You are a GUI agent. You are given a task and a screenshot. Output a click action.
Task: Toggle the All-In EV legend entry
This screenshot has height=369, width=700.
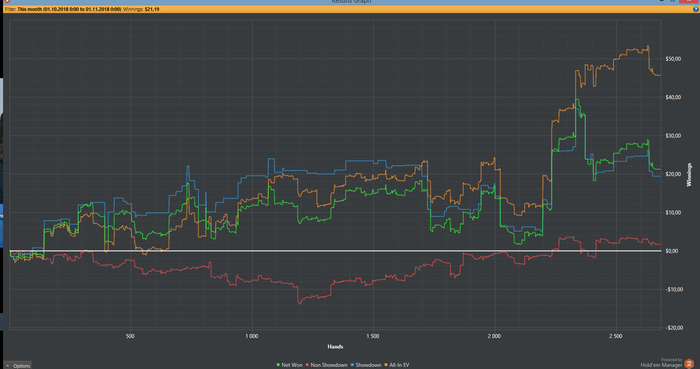396,365
